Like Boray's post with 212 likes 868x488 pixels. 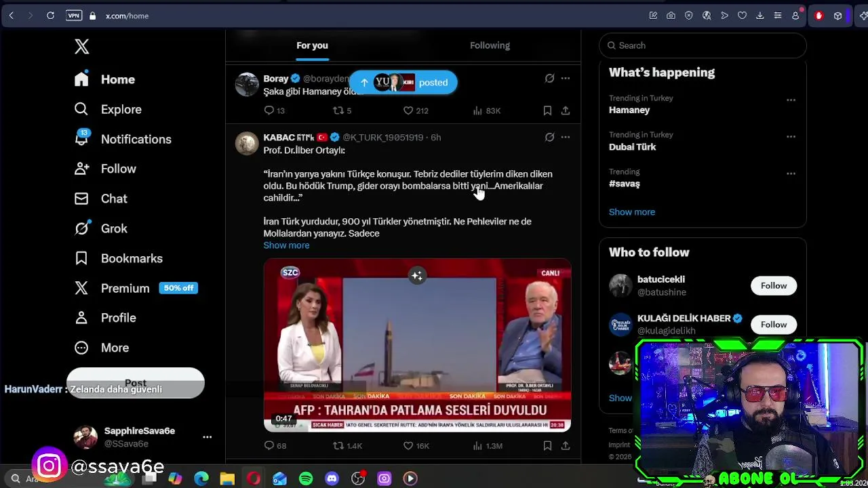click(416, 110)
